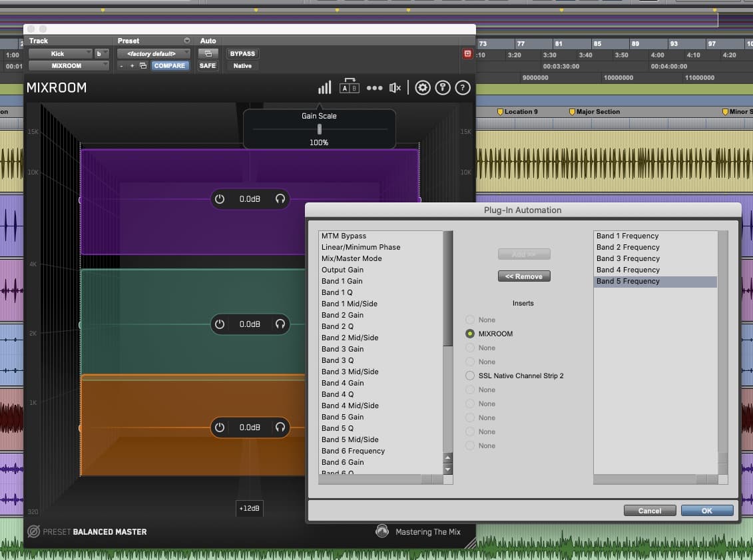Click the parameter list vertical scrollbar thumb
This screenshot has width=753, height=560.
click(447, 288)
